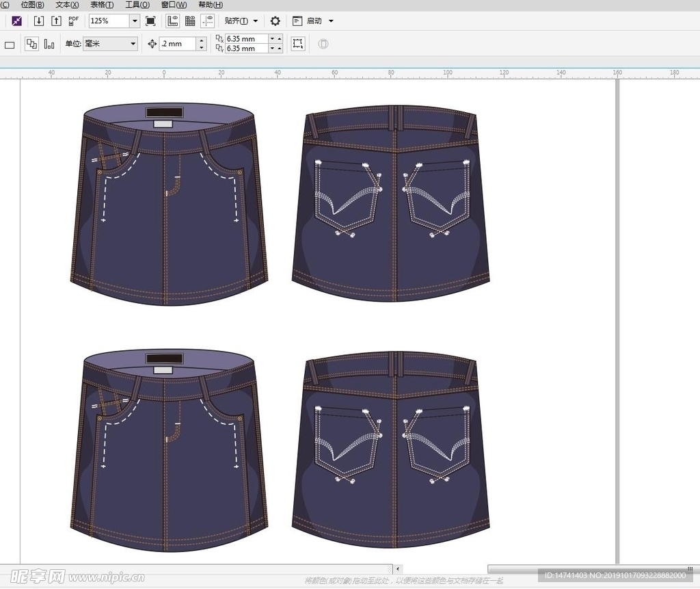The width and height of the screenshot is (700, 589).
Task: Click the Publish to PDF icon
Action: tap(74, 21)
